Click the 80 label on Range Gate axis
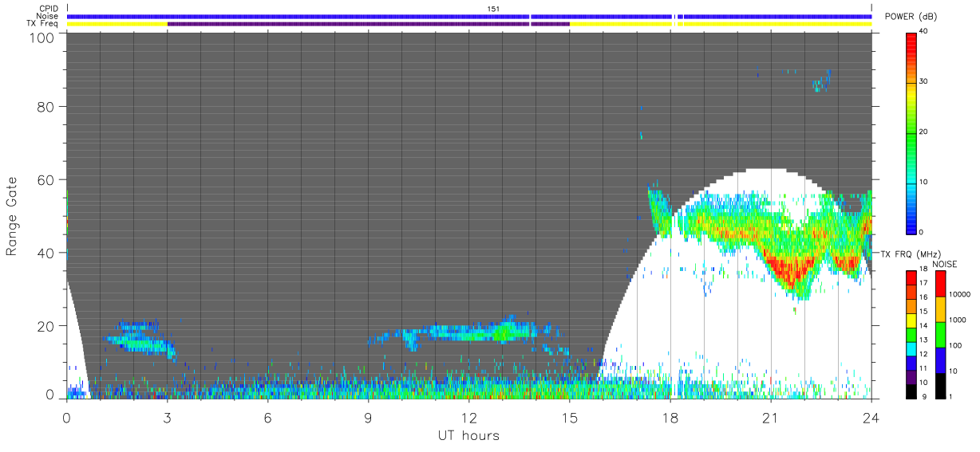This screenshot has height=452, width=980. click(46, 106)
